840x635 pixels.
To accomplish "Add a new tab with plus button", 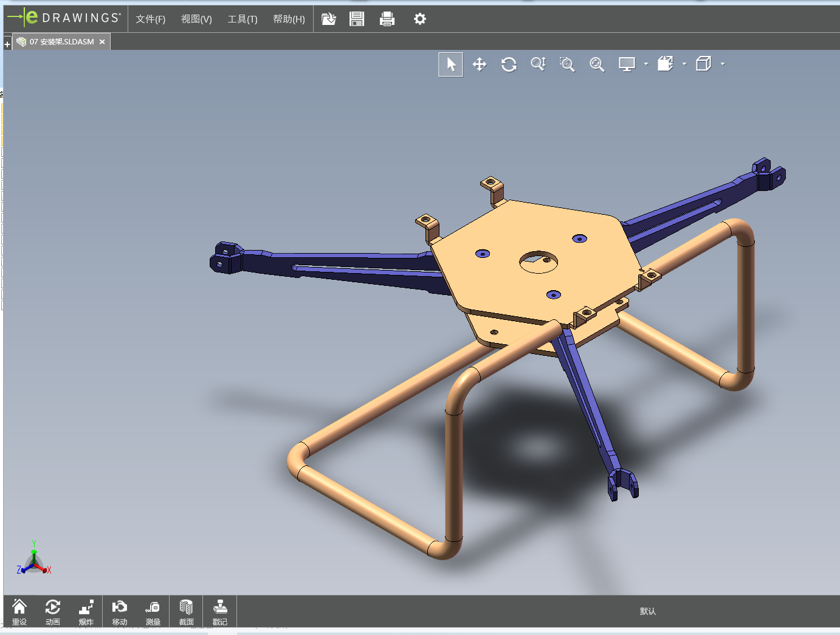I will (7, 44).
